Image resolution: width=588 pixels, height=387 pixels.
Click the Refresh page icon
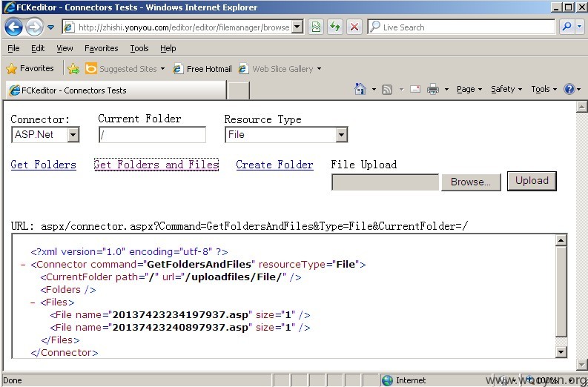coord(335,27)
